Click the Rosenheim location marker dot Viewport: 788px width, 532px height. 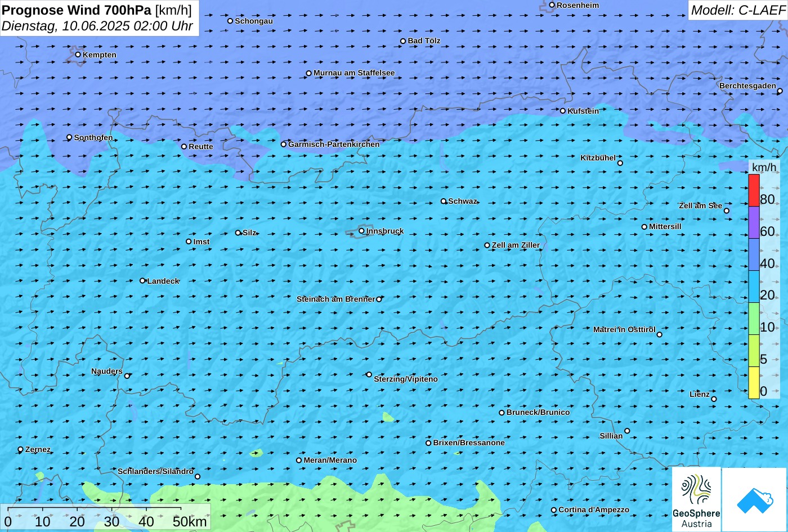pyautogui.click(x=552, y=5)
